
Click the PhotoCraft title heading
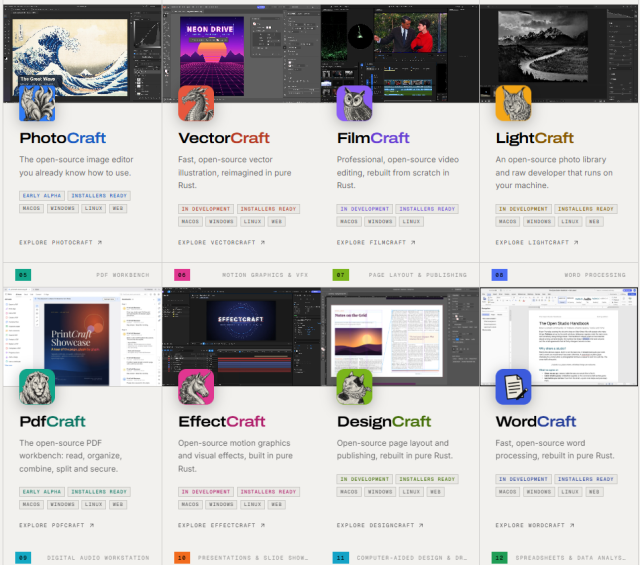63,138
